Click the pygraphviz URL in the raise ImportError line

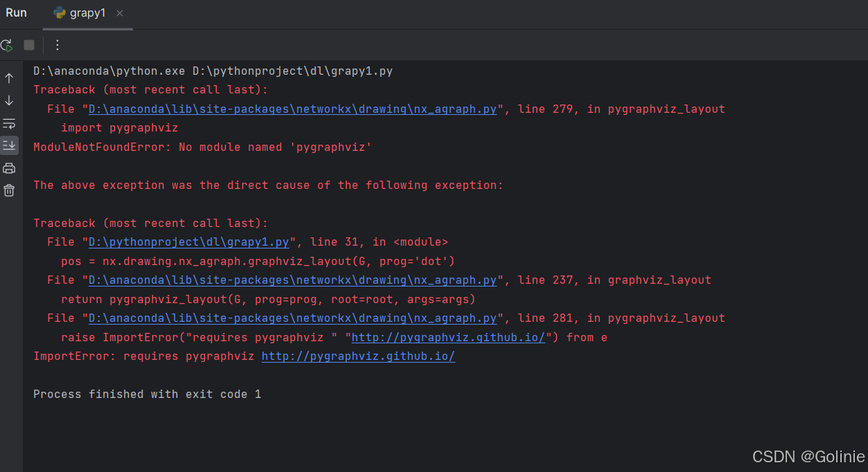(x=449, y=337)
